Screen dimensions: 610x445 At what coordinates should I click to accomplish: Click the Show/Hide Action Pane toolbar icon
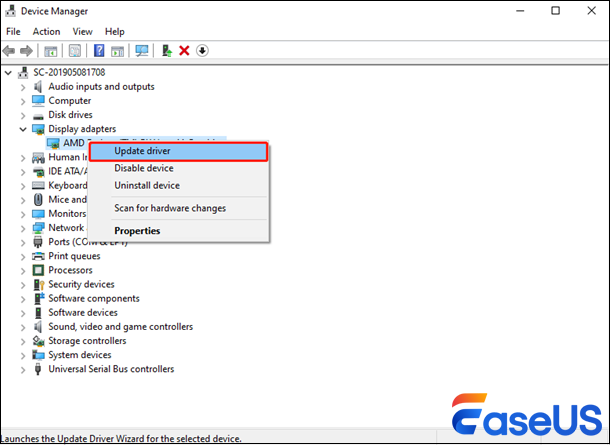(117, 51)
